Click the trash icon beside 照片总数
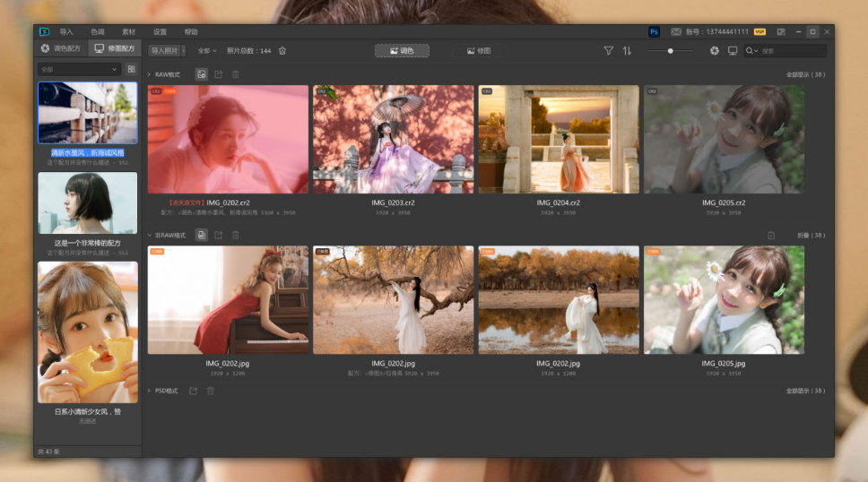The image size is (868, 482). pos(282,51)
